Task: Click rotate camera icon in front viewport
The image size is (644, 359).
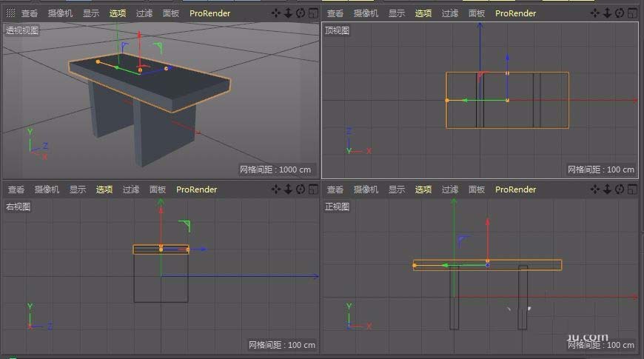Action: (620, 189)
